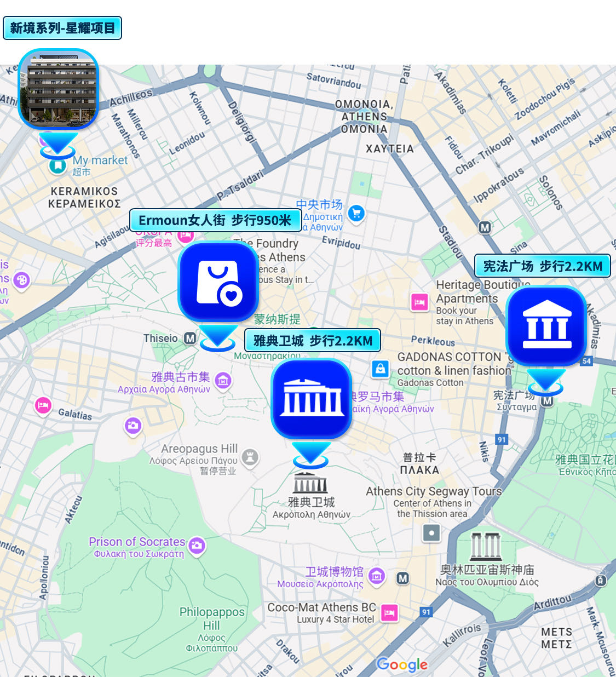Open the Google logo link

point(402,664)
